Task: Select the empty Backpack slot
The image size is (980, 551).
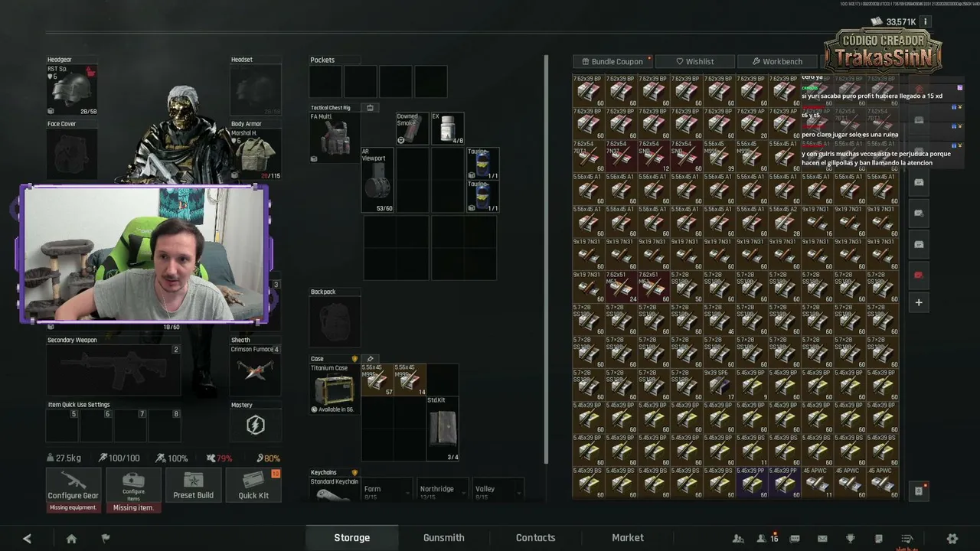Action: point(335,322)
